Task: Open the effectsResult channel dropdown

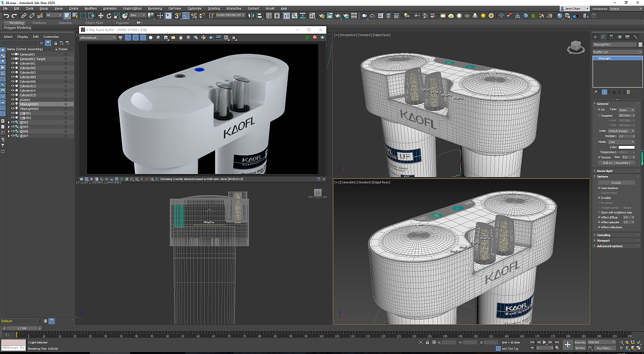Action: (98, 37)
